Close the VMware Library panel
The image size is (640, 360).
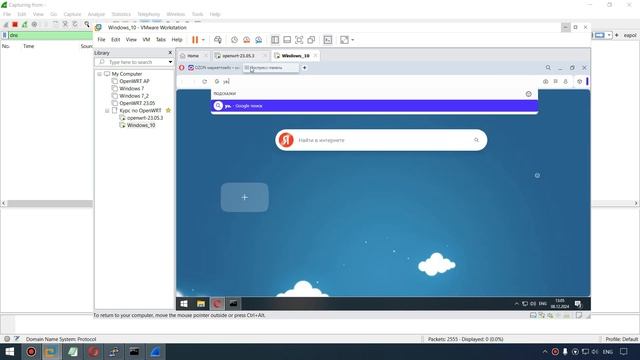170,53
